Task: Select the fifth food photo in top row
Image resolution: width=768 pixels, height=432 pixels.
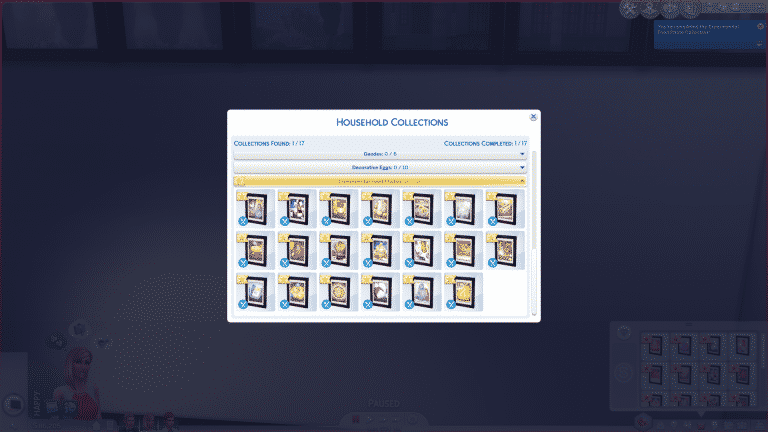Action: tap(422, 209)
